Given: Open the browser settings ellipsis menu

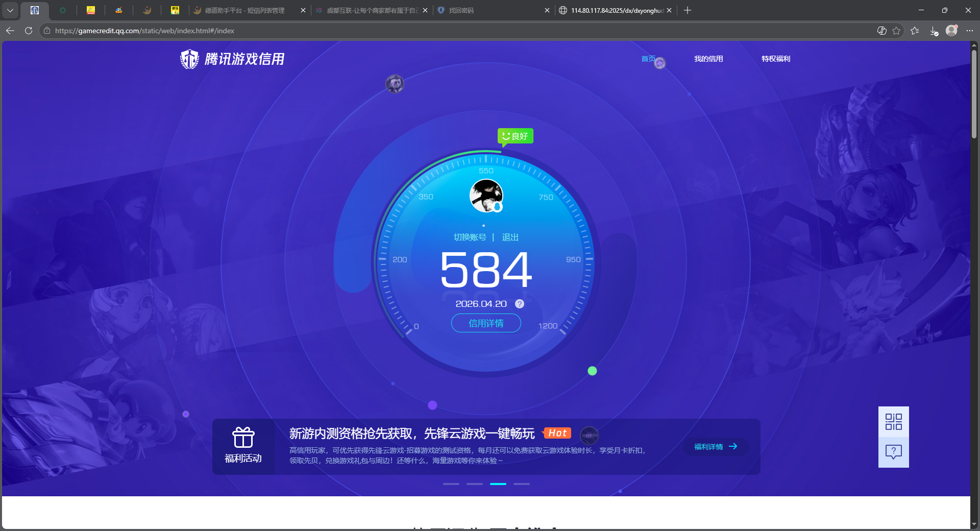Looking at the screenshot, I should tap(970, 31).
